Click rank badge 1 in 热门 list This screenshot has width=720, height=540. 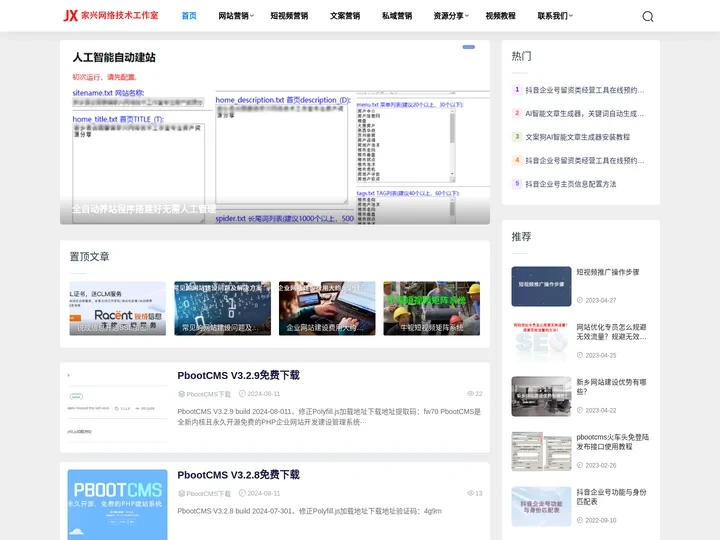tap(517, 90)
